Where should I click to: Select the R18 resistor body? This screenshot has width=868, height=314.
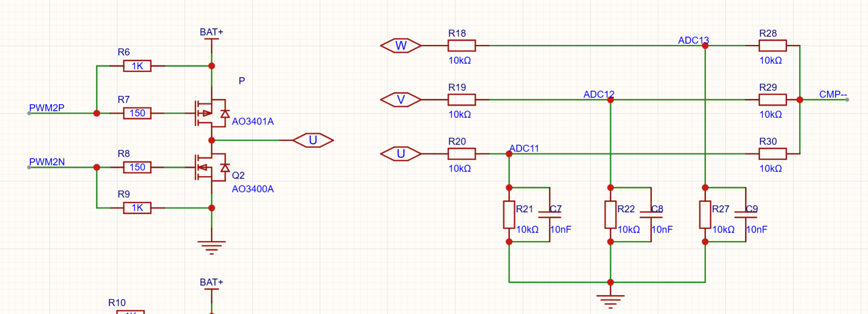[462, 46]
